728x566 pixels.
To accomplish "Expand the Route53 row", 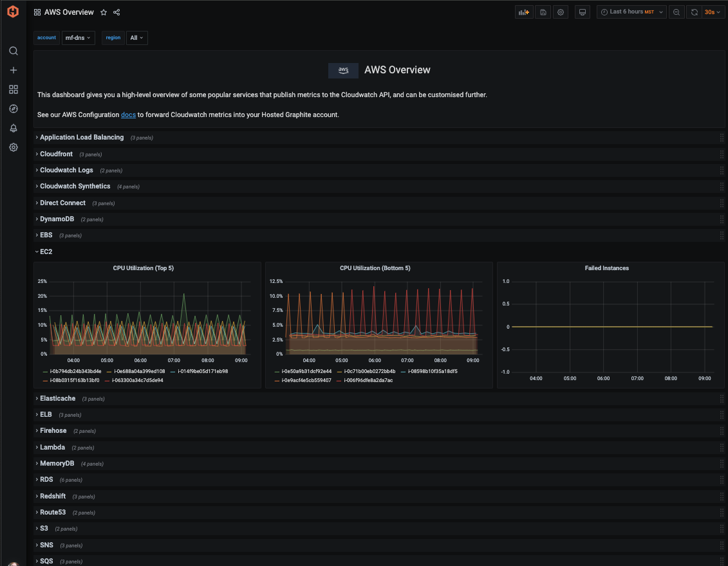I will [53, 512].
